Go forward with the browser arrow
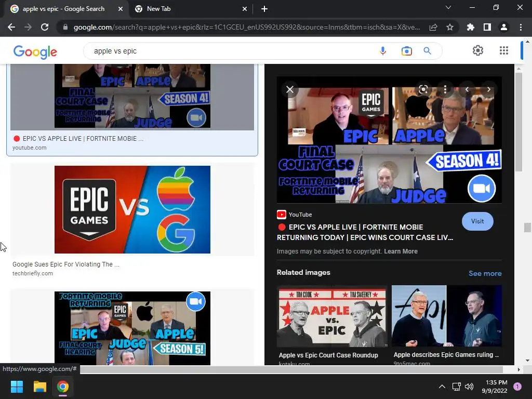The image size is (532, 399). (28, 27)
